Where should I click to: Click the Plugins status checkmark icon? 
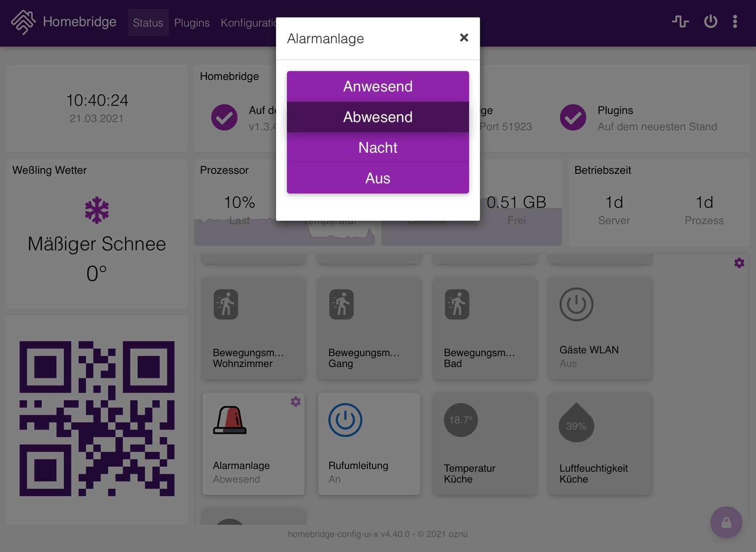pos(573,117)
